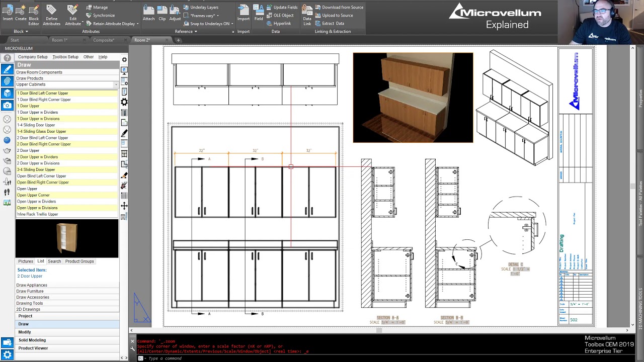
Task: Open the Block Editor
Action: click(34, 15)
